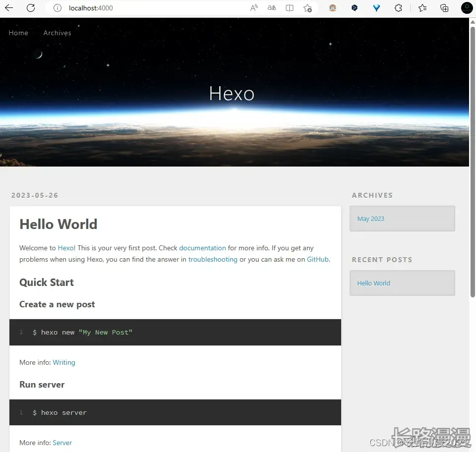
Task: Open the Home navigation item
Action: click(x=18, y=33)
